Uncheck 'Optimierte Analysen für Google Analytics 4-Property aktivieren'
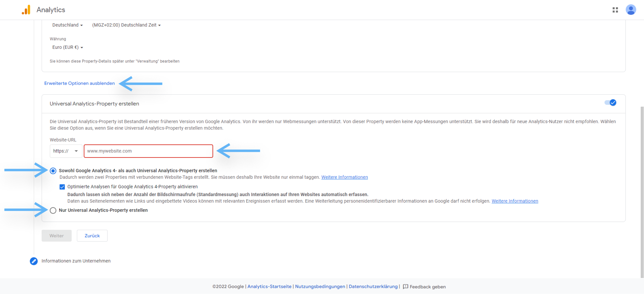This screenshot has width=644, height=294. tap(62, 187)
